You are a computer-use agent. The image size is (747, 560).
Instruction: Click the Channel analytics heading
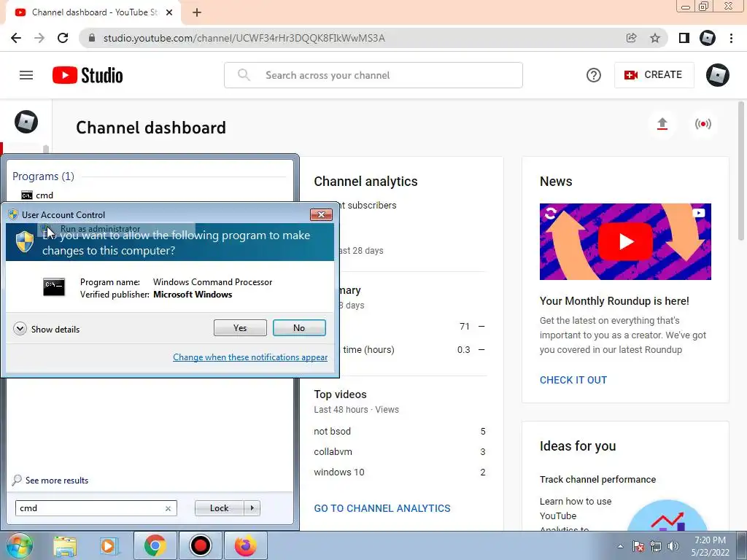(x=365, y=182)
